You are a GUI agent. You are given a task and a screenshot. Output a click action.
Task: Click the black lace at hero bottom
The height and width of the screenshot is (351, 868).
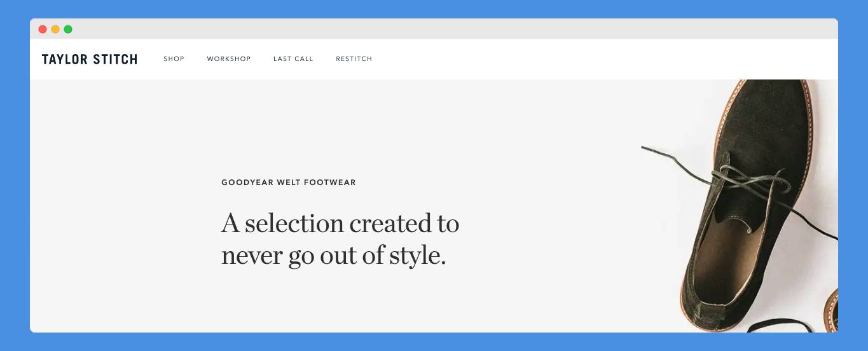[x=779, y=324]
